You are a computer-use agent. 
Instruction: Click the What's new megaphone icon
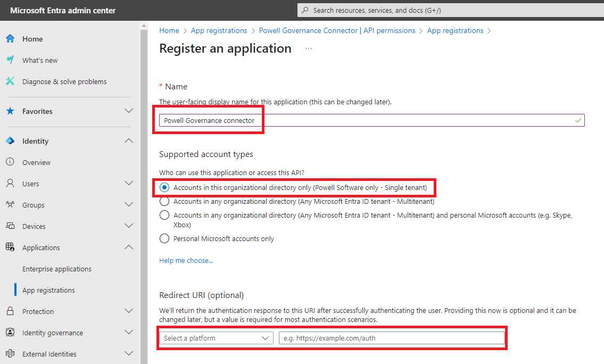click(x=11, y=60)
